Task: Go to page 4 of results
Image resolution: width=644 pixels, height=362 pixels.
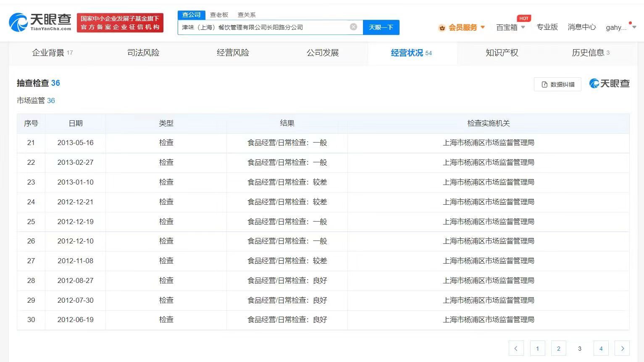Action: pos(601,348)
